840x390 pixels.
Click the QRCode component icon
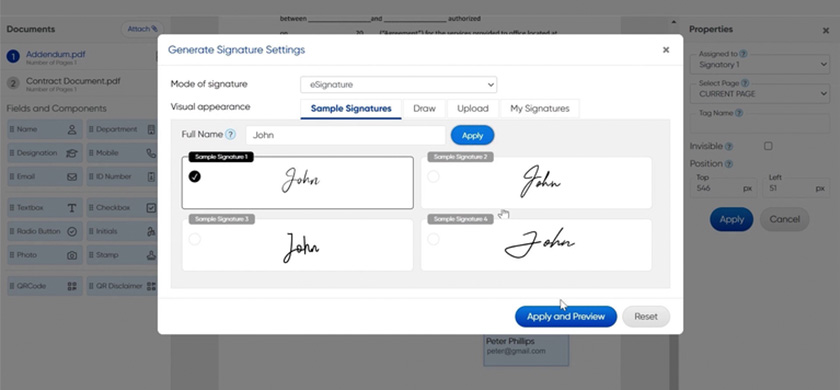pyautogui.click(x=72, y=286)
